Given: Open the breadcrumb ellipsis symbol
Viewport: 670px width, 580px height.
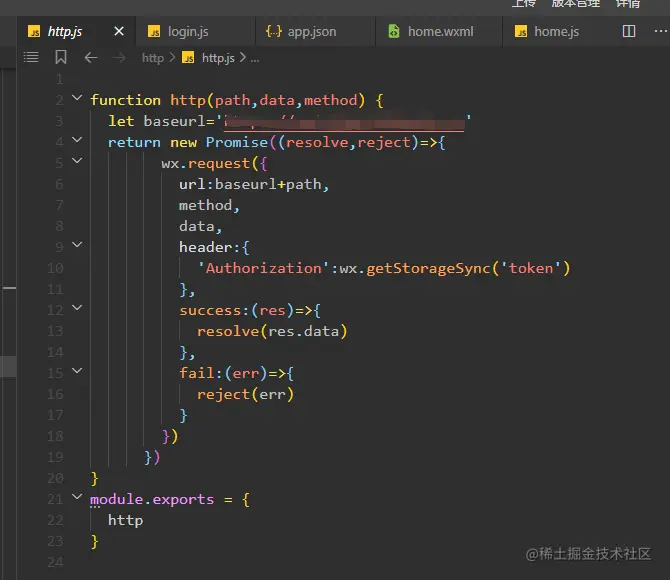Looking at the screenshot, I should 255,59.
